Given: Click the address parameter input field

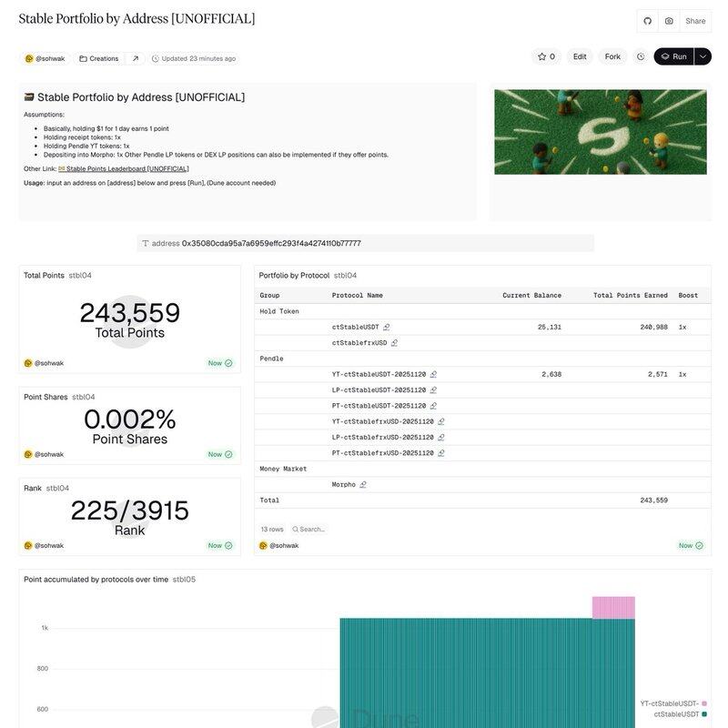Looking at the screenshot, I should [x=364, y=243].
